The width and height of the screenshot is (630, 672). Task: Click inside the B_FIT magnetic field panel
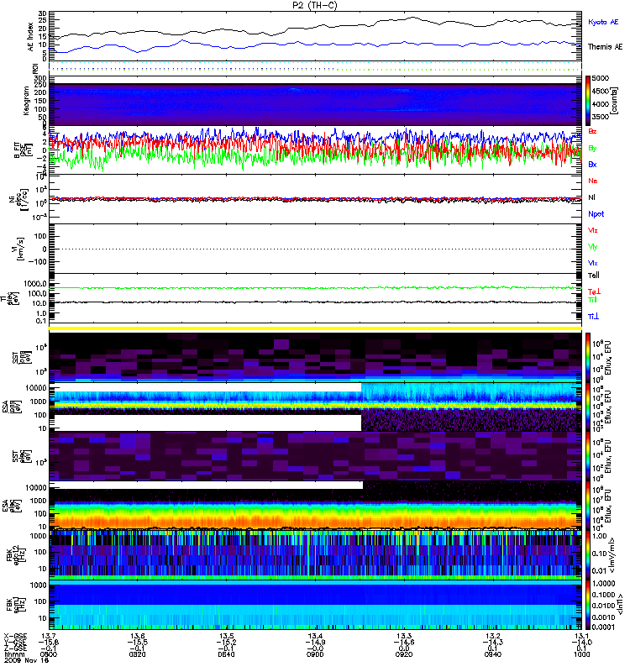pos(315,150)
